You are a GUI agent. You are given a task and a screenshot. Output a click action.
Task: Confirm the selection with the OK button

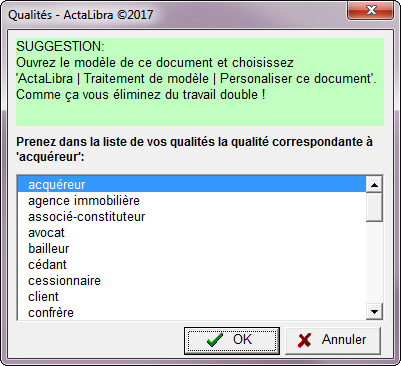pyautogui.click(x=232, y=340)
